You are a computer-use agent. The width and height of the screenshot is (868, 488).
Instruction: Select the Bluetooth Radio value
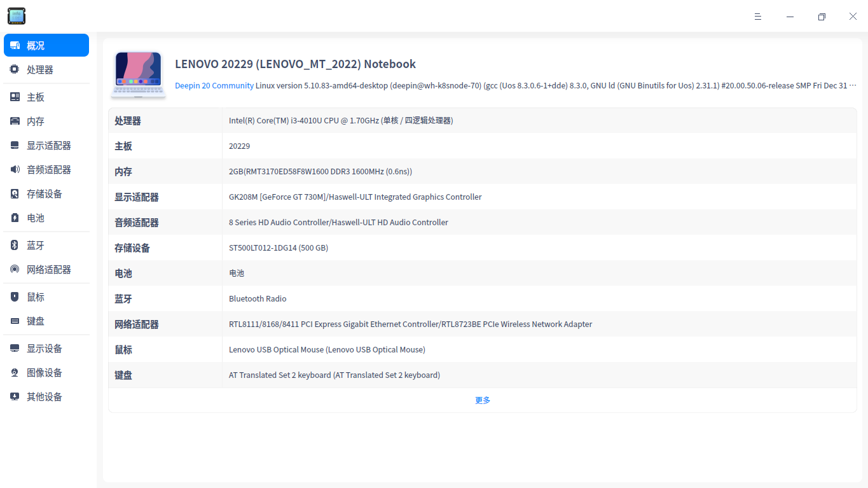click(x=258, y=298)
